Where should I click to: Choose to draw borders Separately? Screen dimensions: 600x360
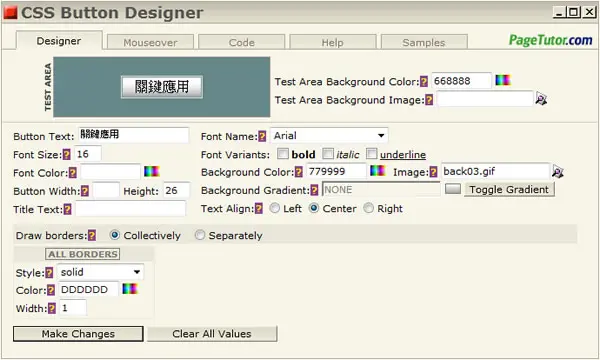(200, 235)
